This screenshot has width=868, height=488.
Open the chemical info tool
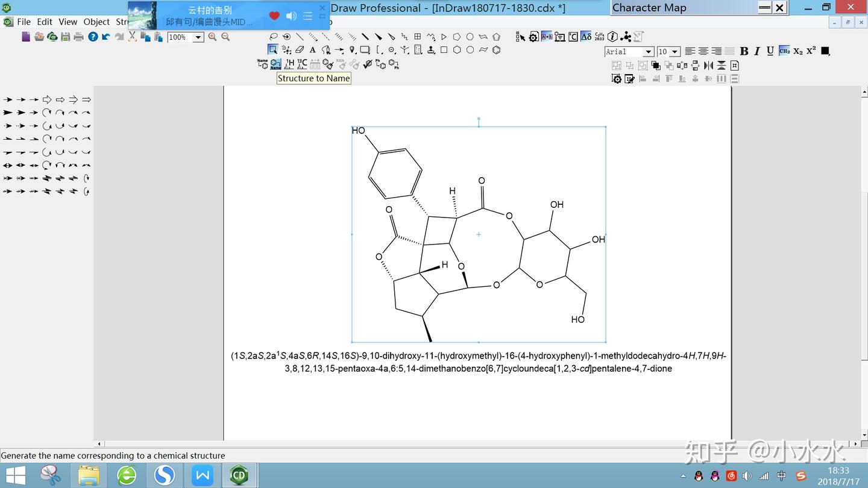612,37
